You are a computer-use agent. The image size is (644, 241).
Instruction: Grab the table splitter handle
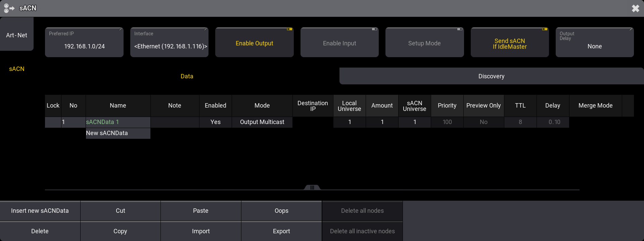coord(312,188)
